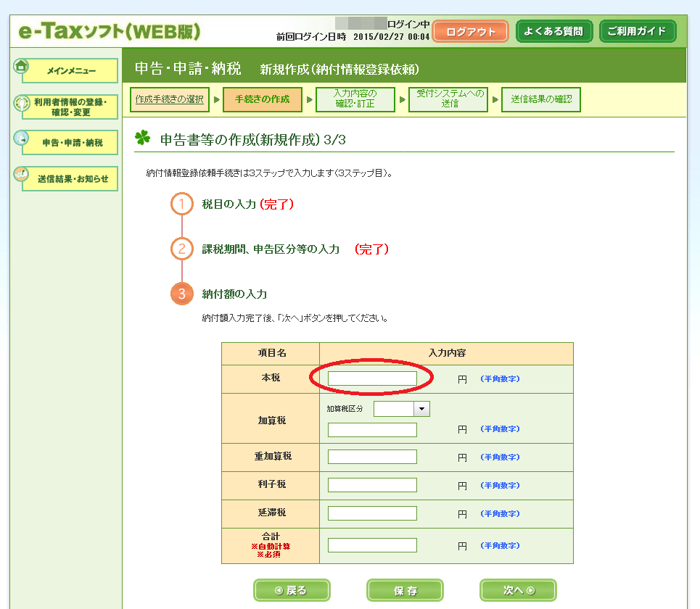Screen dimensions: 700x609
Task: Click the 合計 total amount field
Action: point(372,545)
